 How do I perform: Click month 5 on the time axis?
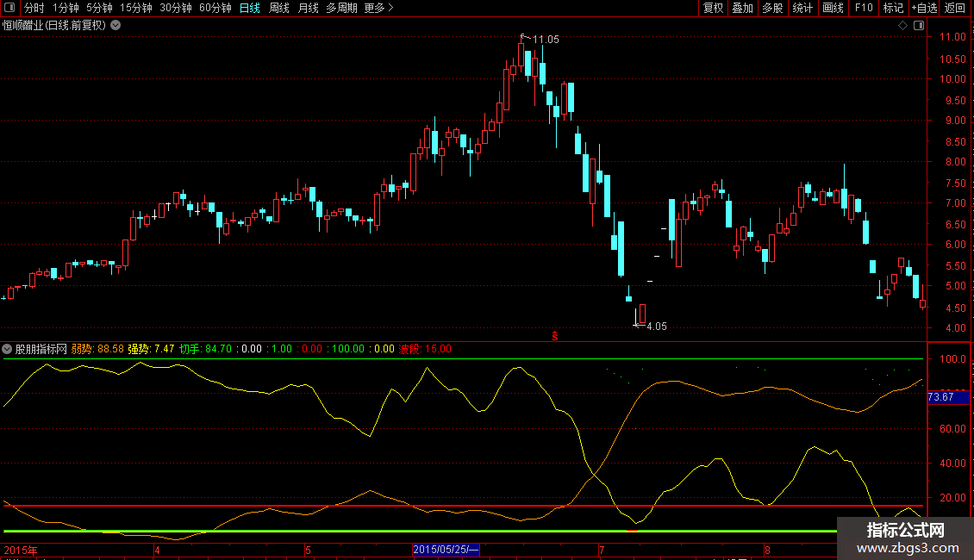coord(308,550)
